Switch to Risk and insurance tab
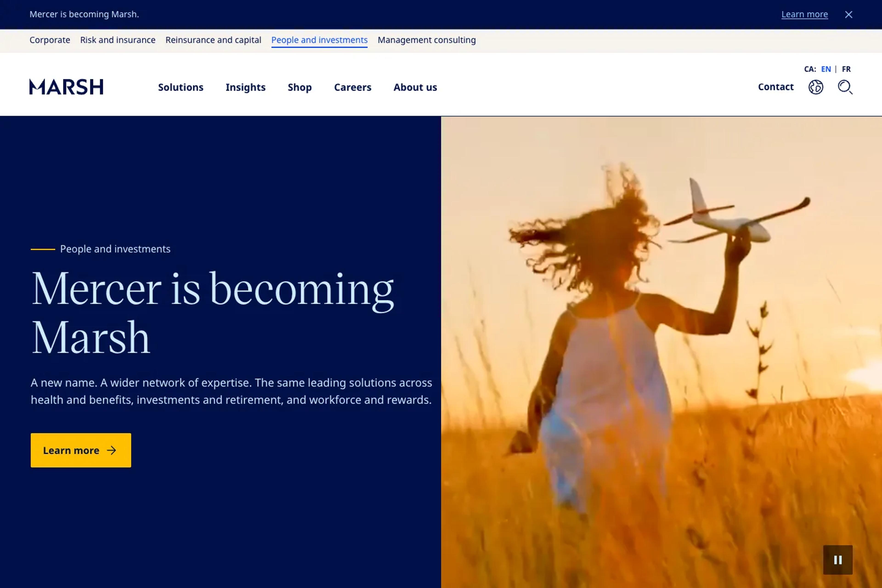 pos(118,40)
